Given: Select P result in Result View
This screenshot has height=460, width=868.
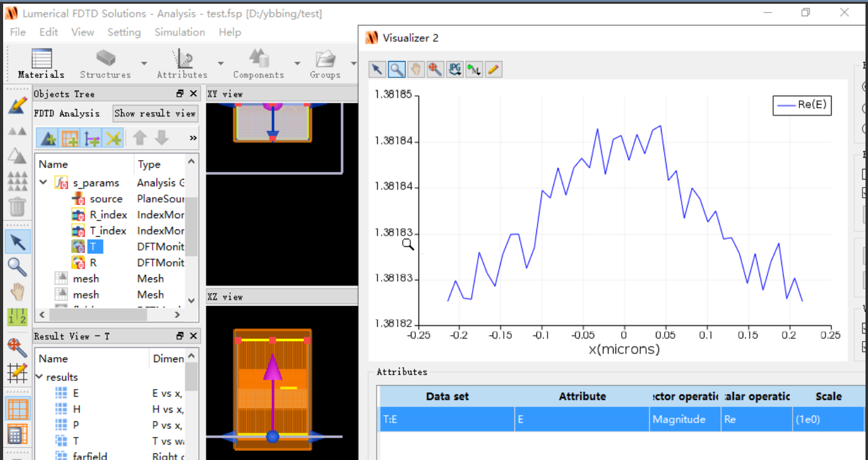Looking at the screenshot, I should 76,425.
